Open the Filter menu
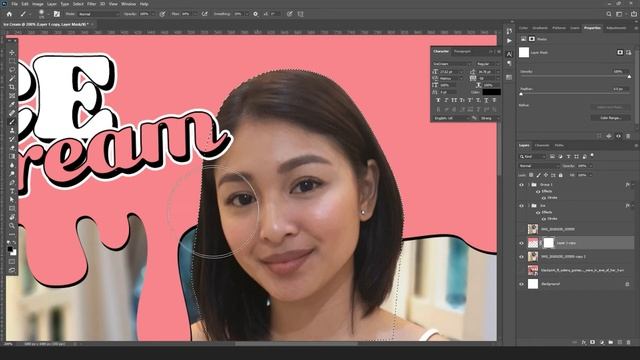Screen dimensions: 640x360 [91, 4]
